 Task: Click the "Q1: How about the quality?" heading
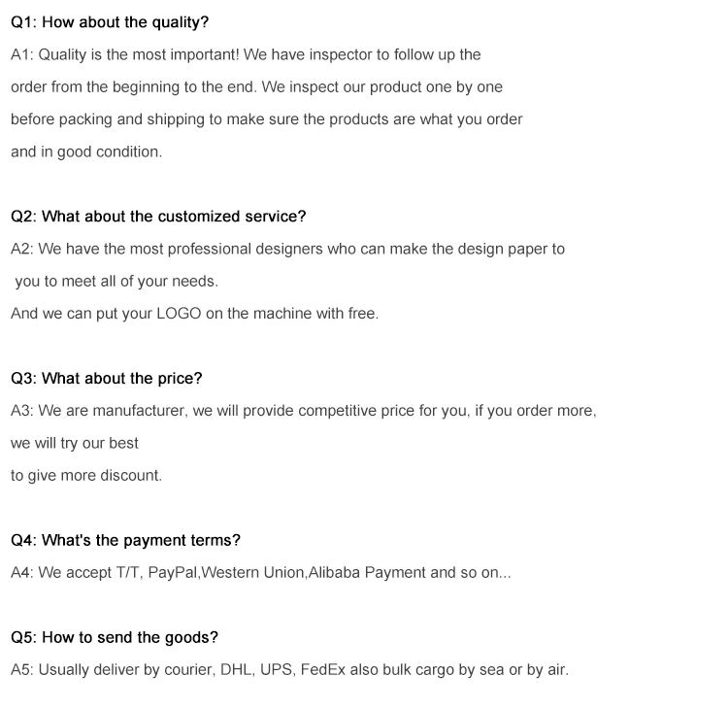click(x=109, y=21)
